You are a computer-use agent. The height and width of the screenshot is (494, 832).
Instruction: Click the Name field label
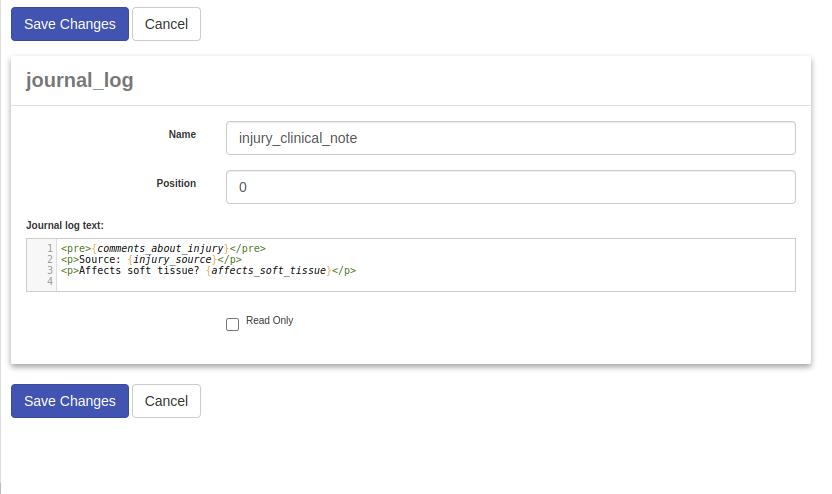[182, 134]
